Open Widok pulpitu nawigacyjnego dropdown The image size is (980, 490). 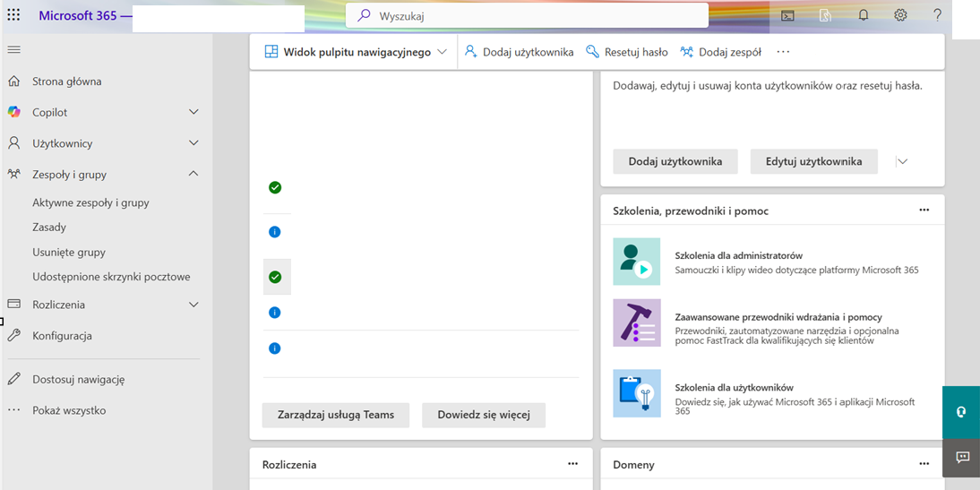[x=357, y=52]
